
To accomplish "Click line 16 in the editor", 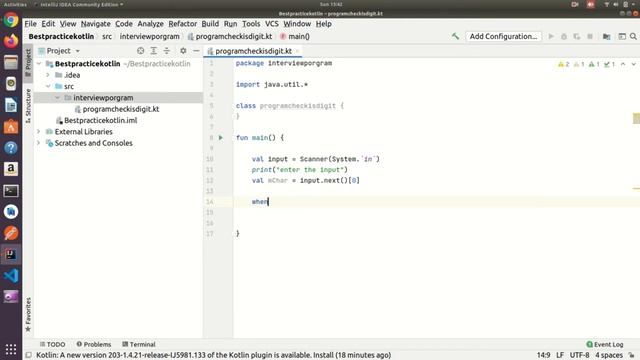I will pyautogui.click(x=433, y=223).
